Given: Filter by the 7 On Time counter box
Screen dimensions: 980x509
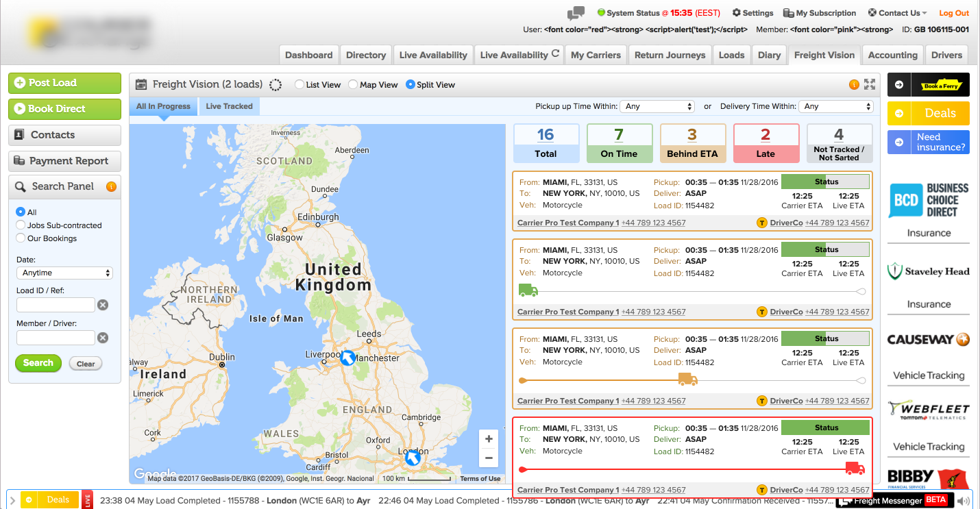Looking at the screenshot, I should 620,143.
